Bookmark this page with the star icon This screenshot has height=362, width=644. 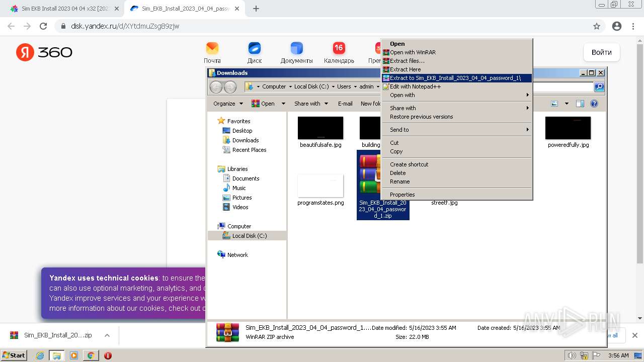click(x=597, y=26)
